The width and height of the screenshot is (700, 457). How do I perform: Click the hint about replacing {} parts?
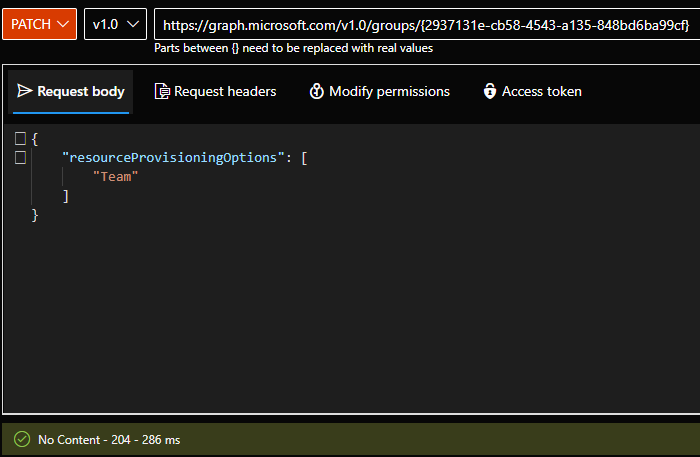293,48
